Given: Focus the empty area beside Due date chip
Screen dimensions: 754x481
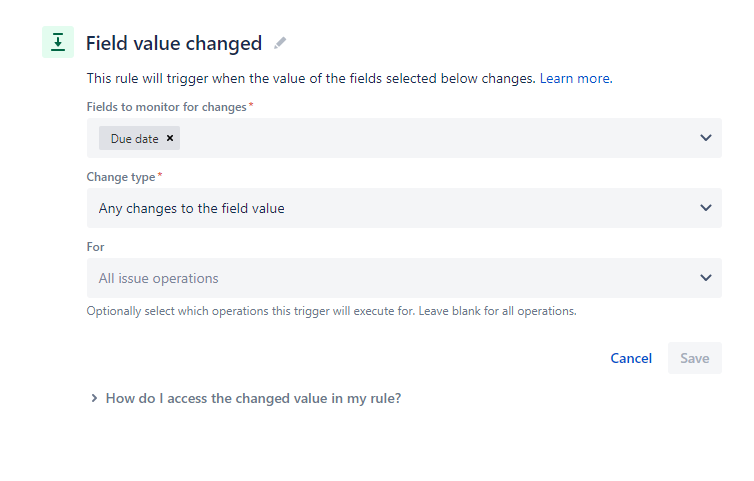Looking at the screenshot, I should click(x=433, y=138).
